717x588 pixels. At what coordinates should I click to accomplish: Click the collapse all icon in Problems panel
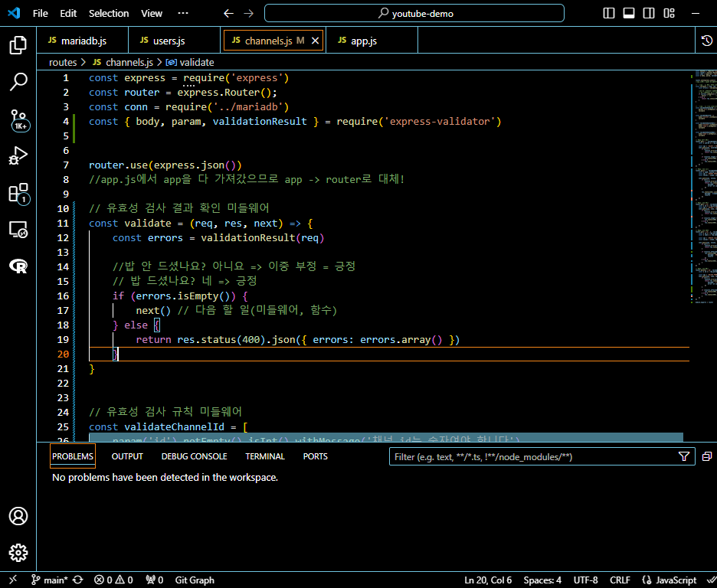tap(707, 456)
